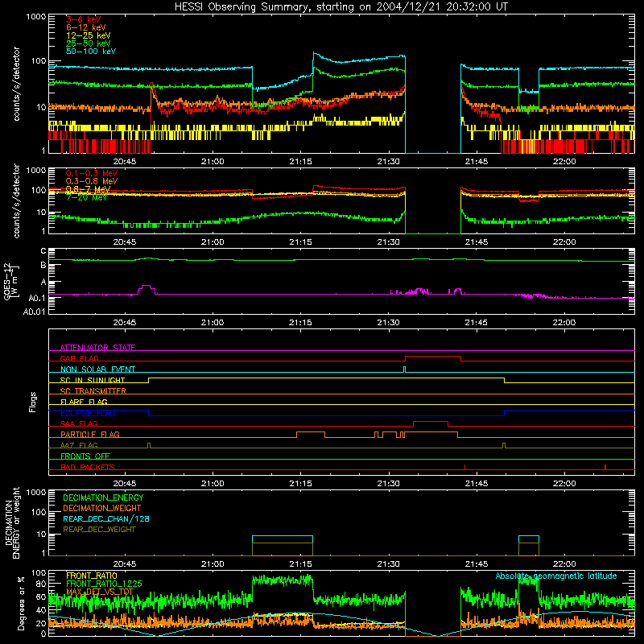Select the C flux class label
The height and width of the screenshot is (644, 644).
[43, 251]
